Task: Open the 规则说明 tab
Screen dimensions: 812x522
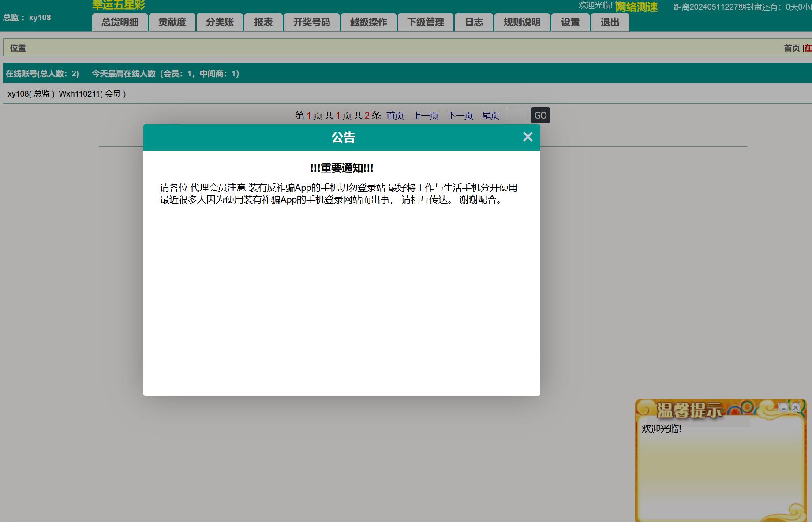Action: pyautogui.click(x=522, y=22)
